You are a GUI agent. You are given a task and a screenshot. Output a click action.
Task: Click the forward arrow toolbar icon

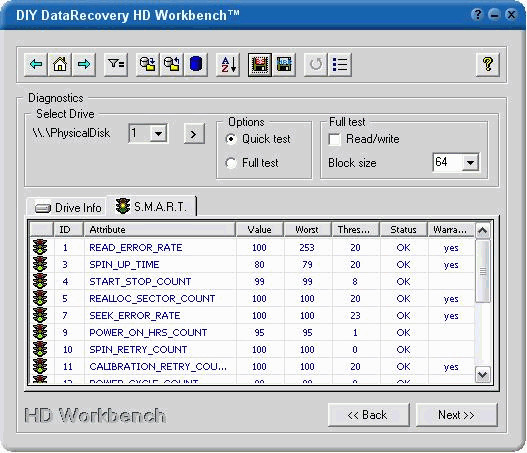point(84,64)
